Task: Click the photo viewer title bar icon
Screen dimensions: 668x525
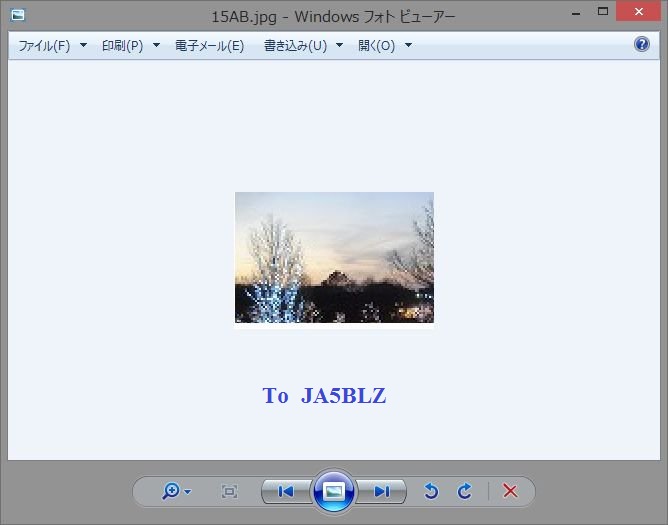Action: 18,15
